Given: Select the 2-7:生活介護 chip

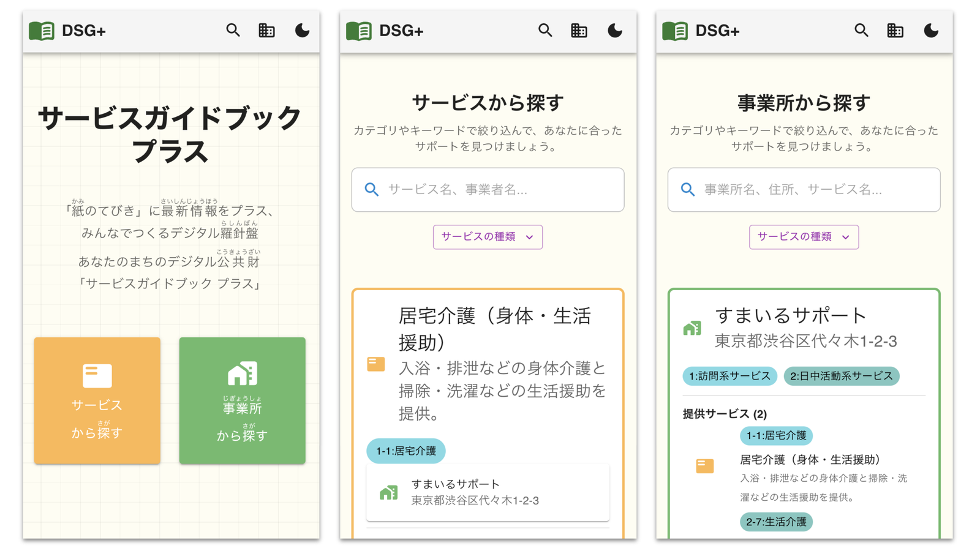Looking at the screenshot, I should click(x=776, y=522).
